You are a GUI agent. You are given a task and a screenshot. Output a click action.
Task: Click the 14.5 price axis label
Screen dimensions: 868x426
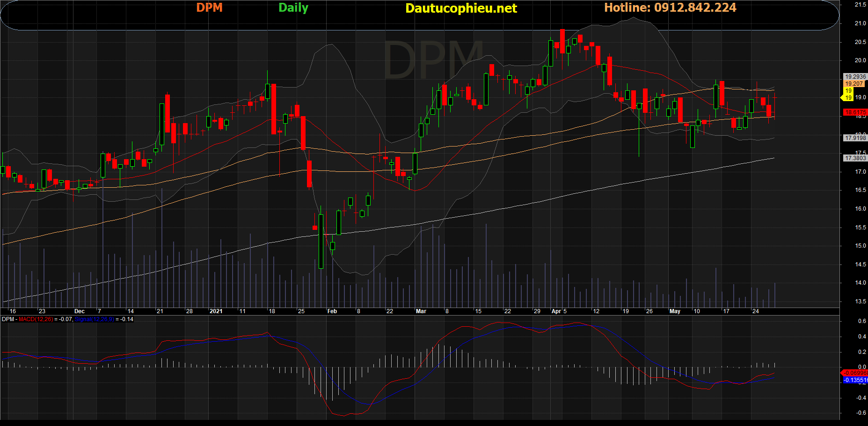tap(861, 264)
